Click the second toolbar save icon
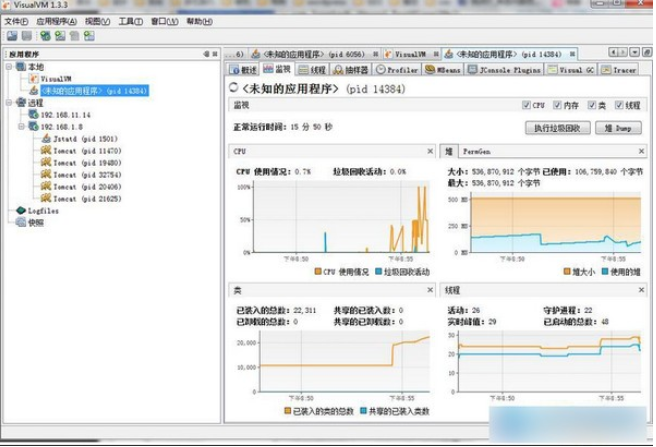 [x=27, y=36]
